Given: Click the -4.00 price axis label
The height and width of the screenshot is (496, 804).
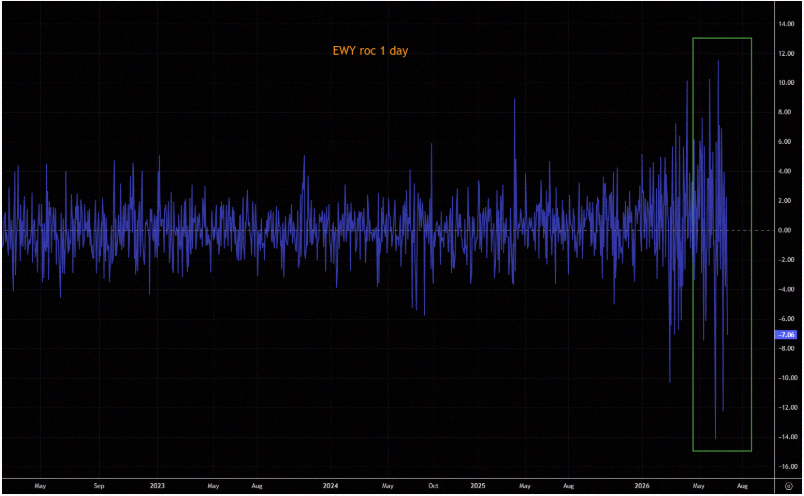Looking at the screenshot, I should [786, 289].
